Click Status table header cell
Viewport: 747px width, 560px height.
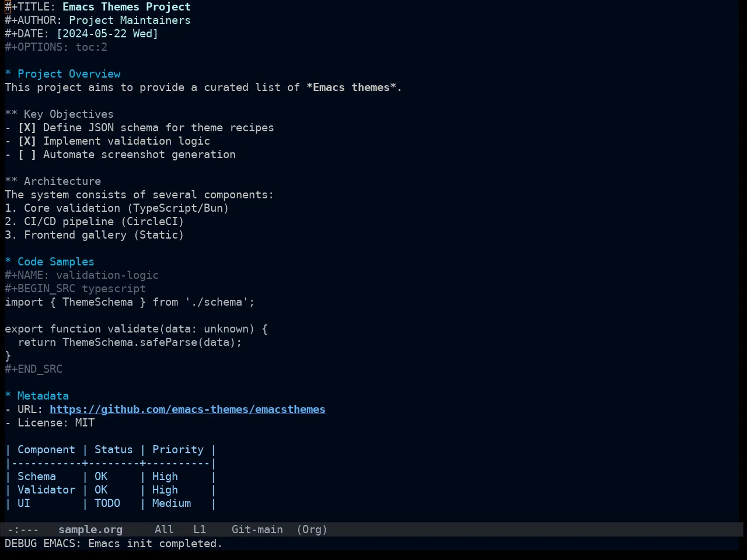[114, 450]
